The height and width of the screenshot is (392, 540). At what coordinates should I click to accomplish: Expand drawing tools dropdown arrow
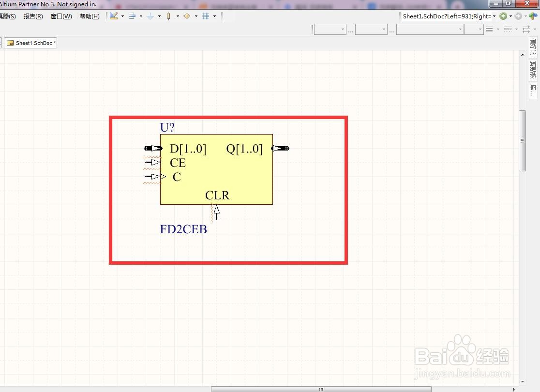(x=122, y=16)
